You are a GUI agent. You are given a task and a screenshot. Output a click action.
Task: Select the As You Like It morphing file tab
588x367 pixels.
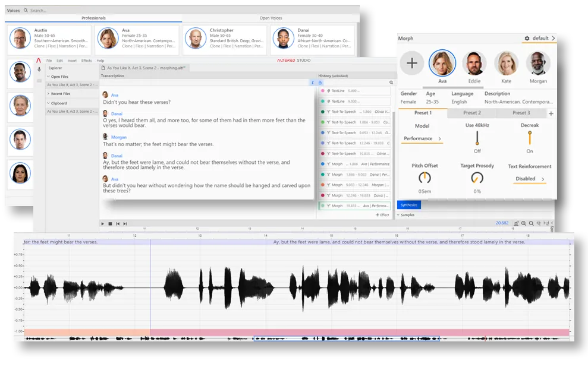144,68
